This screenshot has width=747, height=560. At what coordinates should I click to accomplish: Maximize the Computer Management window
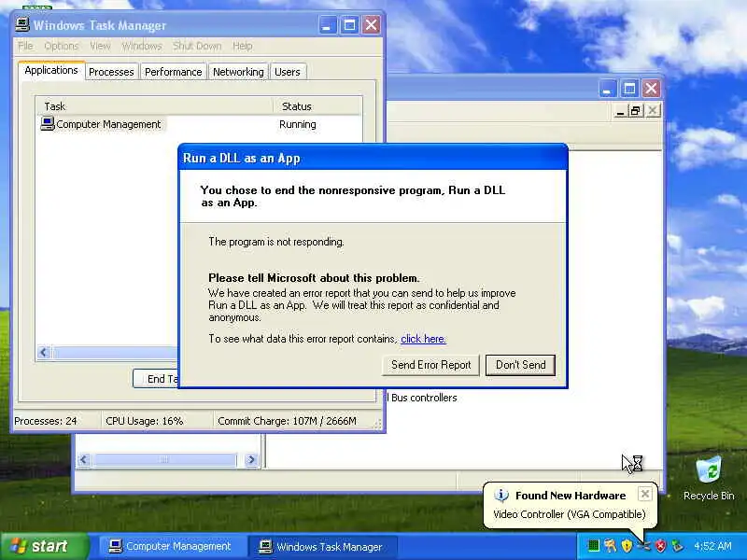(x=629, y=89)
